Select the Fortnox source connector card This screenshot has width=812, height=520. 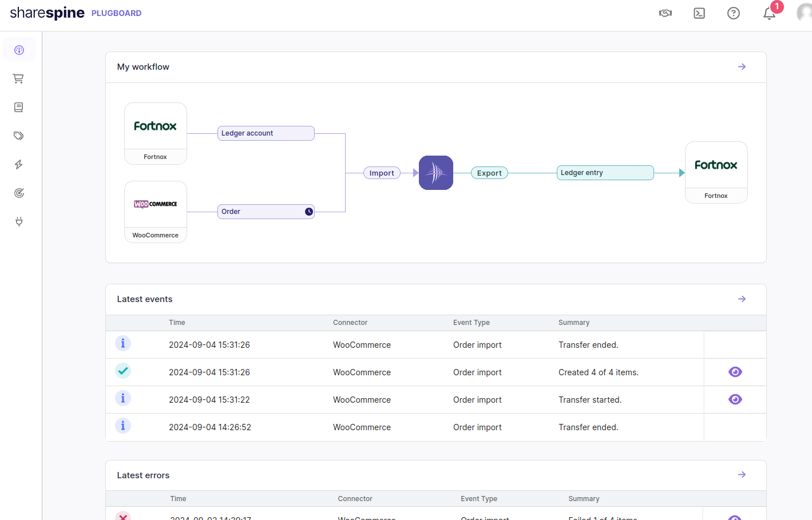pyautogui.click(x=156, y=134)
